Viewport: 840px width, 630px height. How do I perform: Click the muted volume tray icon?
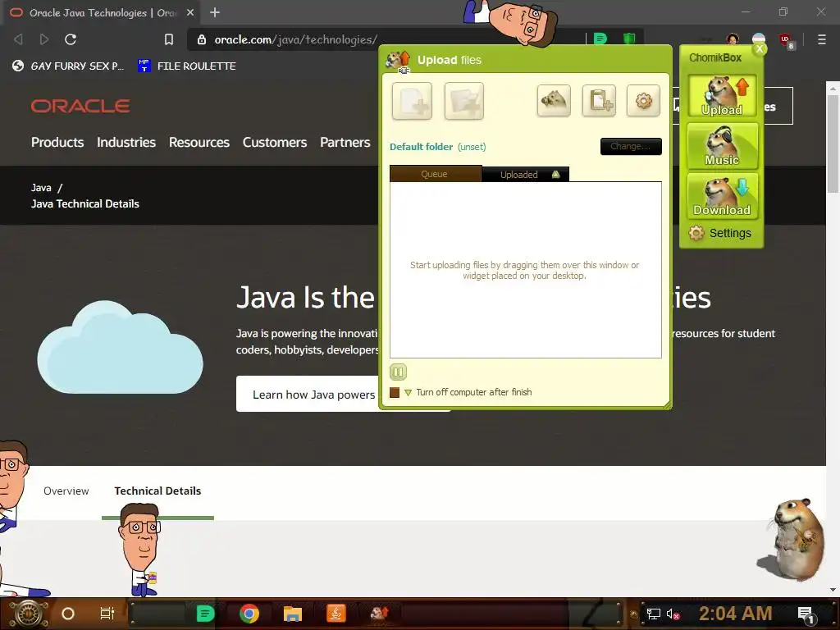(x=673, y=614)
